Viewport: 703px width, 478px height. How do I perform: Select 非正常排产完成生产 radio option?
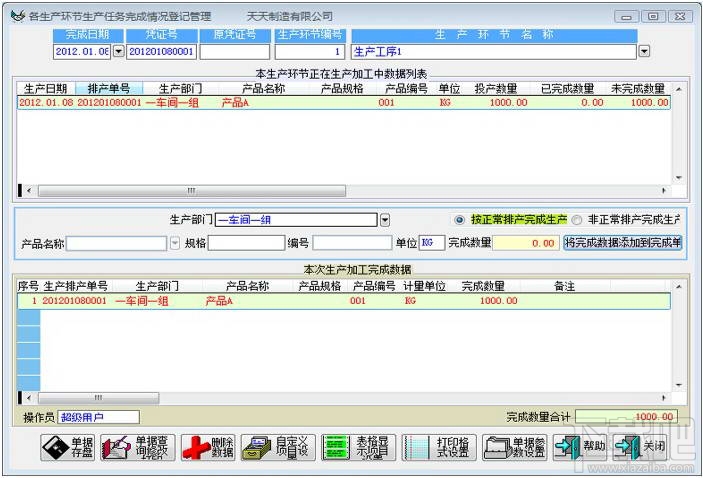(x=577, y=220)
